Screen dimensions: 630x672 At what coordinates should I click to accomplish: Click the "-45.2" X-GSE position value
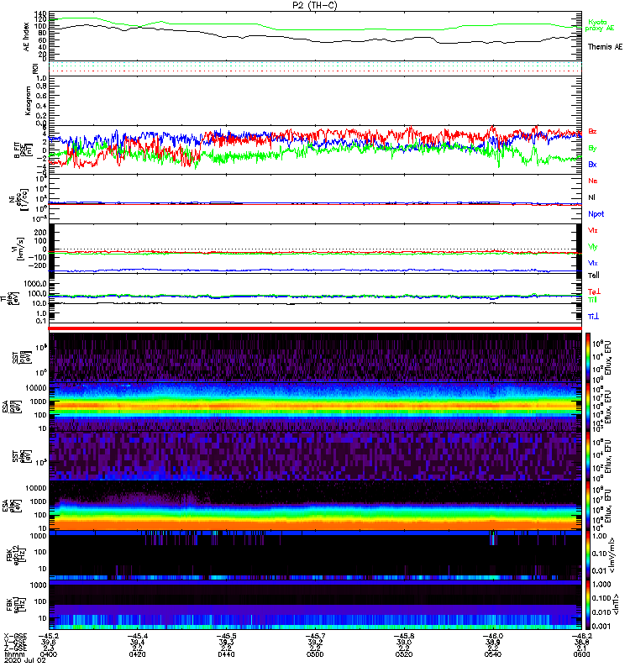coord(49,637)
